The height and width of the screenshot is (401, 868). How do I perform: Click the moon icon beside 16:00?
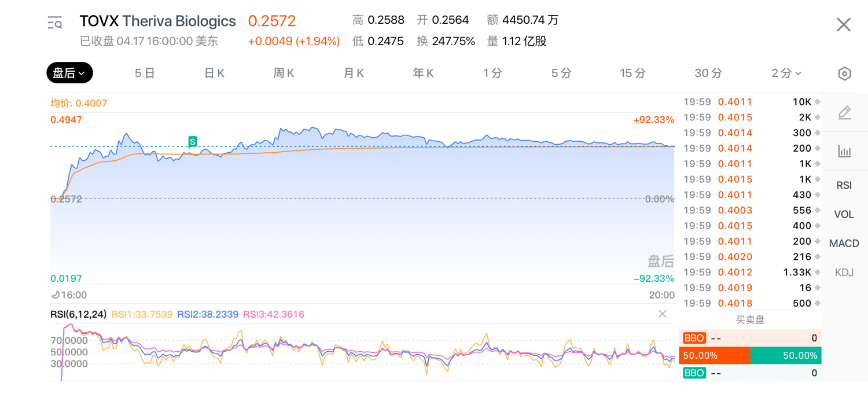click(55, 295)
